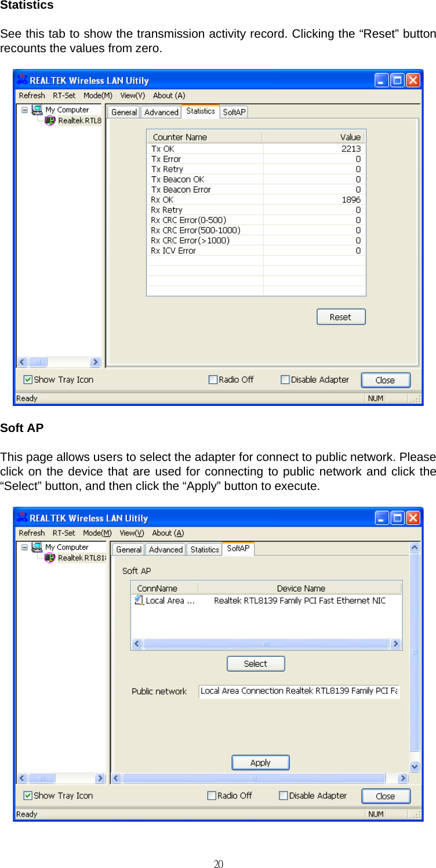Open the Refresh menu in the SoftAP window

pos(32,533)
